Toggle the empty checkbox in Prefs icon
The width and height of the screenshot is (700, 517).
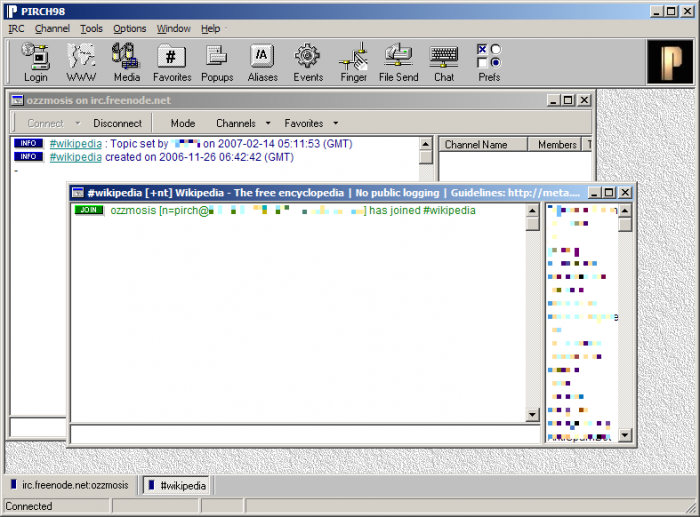point(482,63)
